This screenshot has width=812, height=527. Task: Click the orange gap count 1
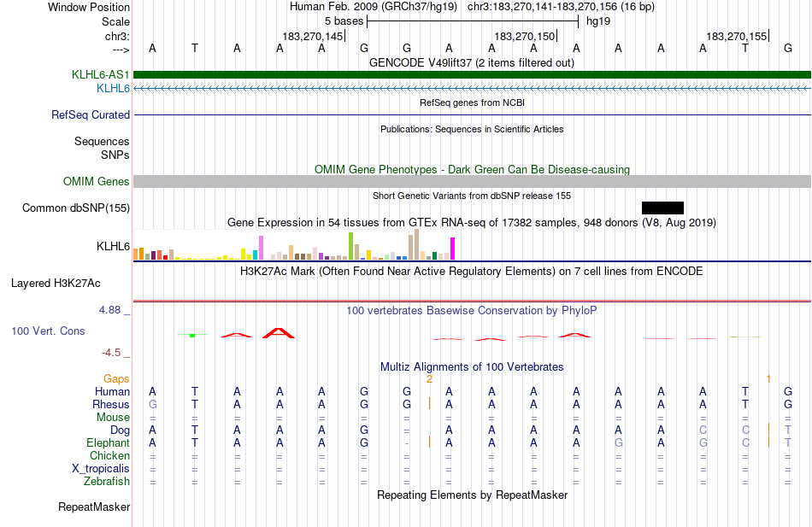[x=768, y=379]
